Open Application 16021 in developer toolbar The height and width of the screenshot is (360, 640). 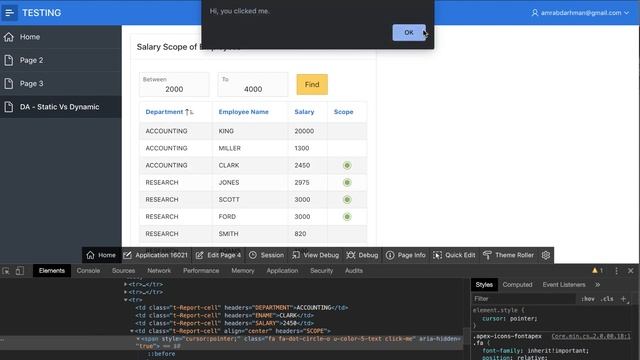point(156,255)
